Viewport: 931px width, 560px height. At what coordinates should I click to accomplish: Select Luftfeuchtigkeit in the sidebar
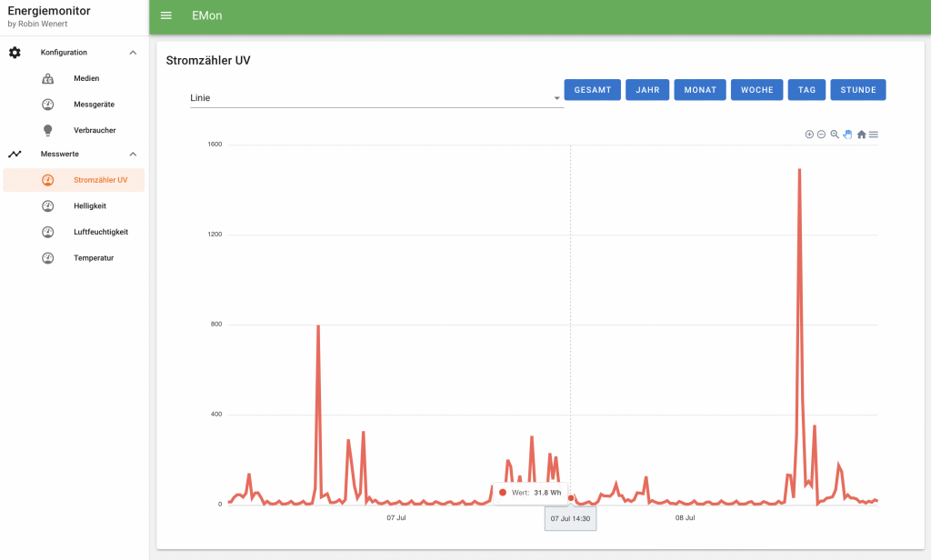tap(75, 232)
